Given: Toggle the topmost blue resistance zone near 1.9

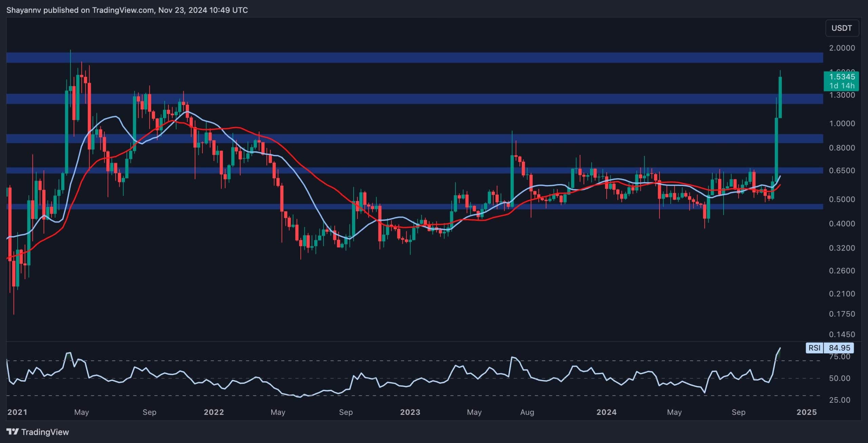Looking at the screenshot, I should pos(407,58).
